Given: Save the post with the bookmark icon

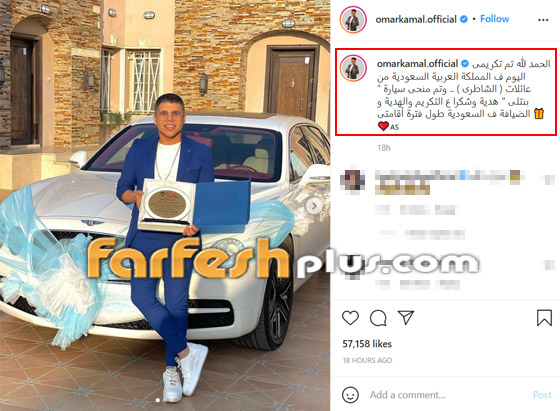Looking at the screenshot, I should point(544,317).
